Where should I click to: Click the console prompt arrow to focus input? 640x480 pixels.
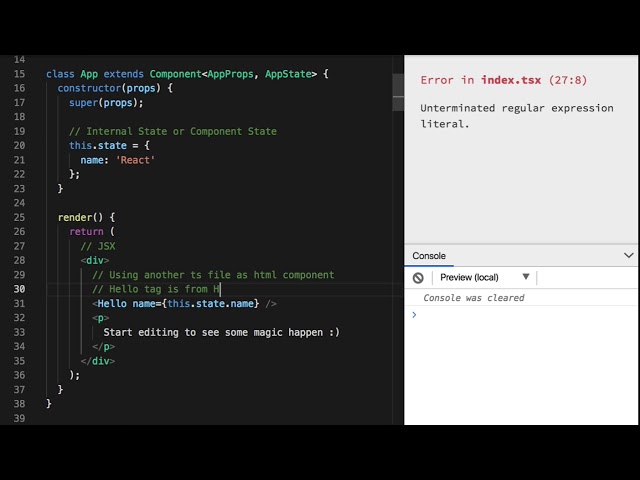[414, 315]
